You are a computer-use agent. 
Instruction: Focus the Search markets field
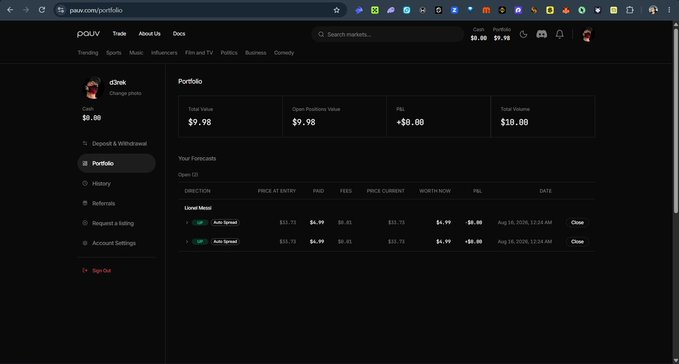pos(388,34)
